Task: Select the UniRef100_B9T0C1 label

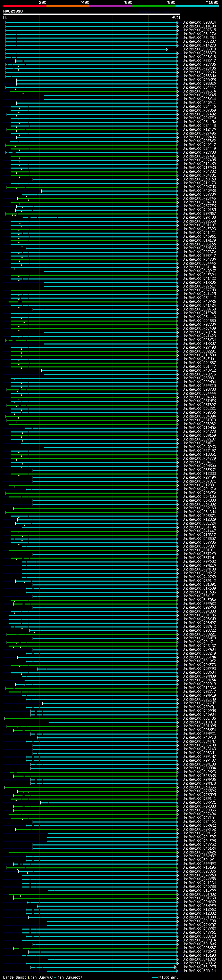Action: point(199,550)
